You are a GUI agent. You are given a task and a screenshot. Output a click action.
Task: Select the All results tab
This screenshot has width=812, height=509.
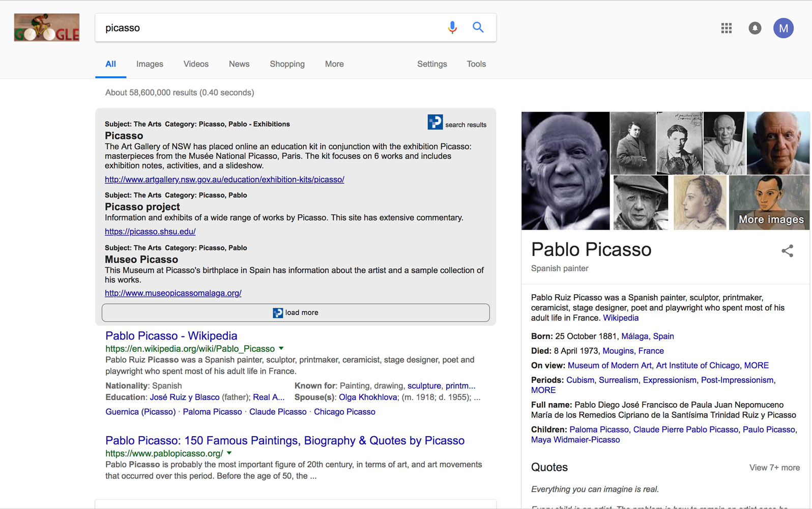(x=110, y=64)
